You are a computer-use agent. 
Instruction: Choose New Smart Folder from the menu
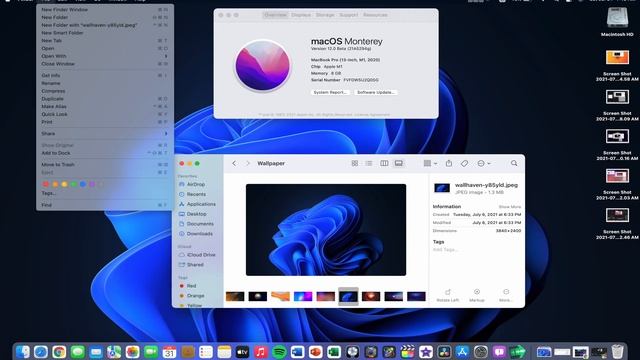[104, 33]
